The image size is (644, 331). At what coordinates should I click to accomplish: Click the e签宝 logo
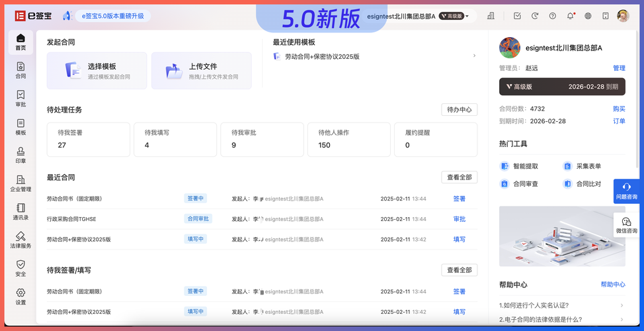click(34, 16)
